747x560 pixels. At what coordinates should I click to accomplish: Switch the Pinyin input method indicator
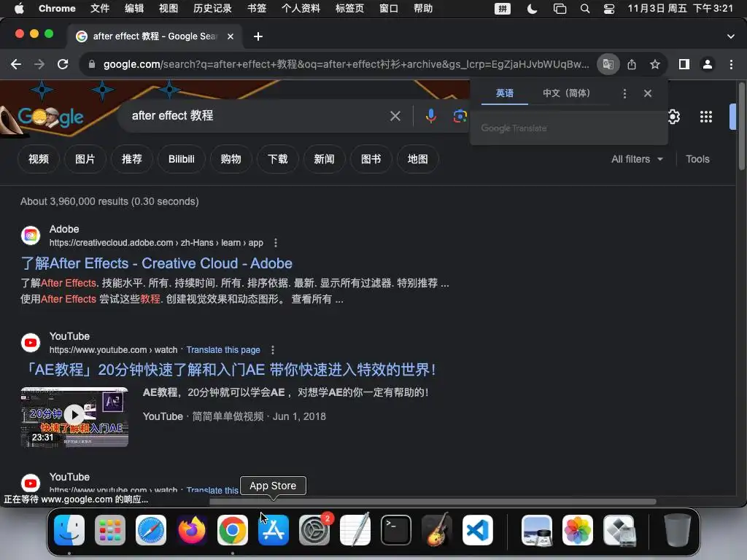pos(503,9)
